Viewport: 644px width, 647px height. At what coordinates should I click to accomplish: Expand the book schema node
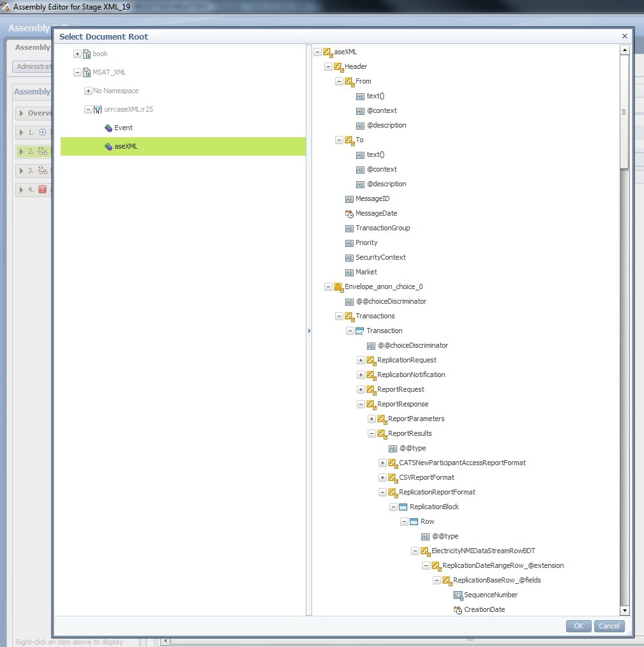coord(77,54)
